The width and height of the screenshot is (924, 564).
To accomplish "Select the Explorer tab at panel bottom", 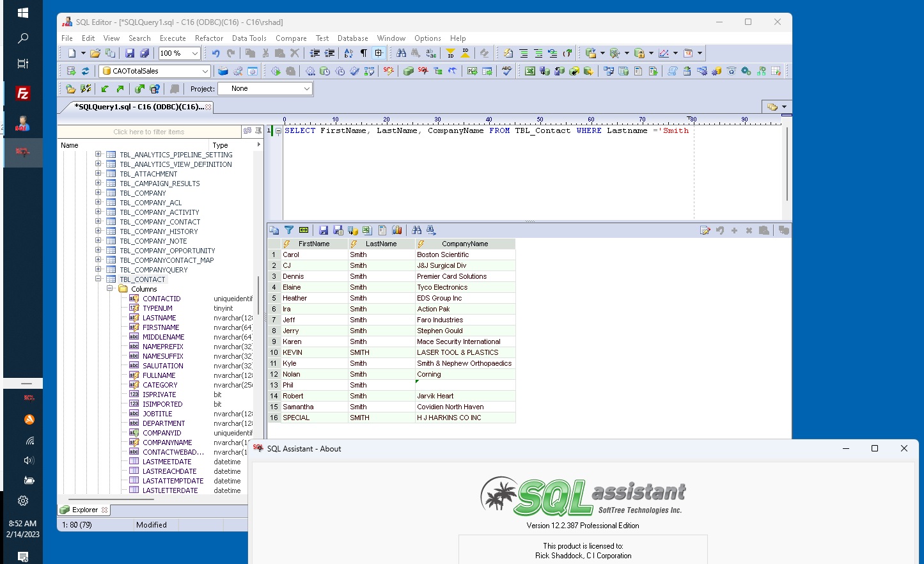I will coord(85,510).
